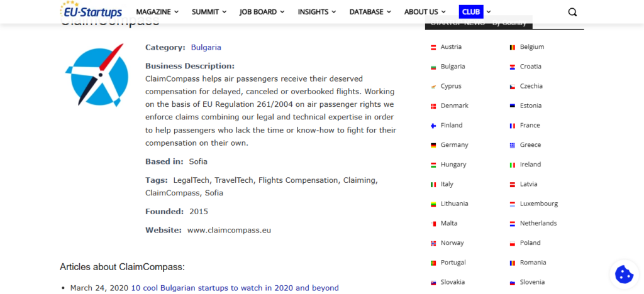Expand the INSIGHTS menu chevron
This screenshot has width=644, height=294.
tap(333, 12)
